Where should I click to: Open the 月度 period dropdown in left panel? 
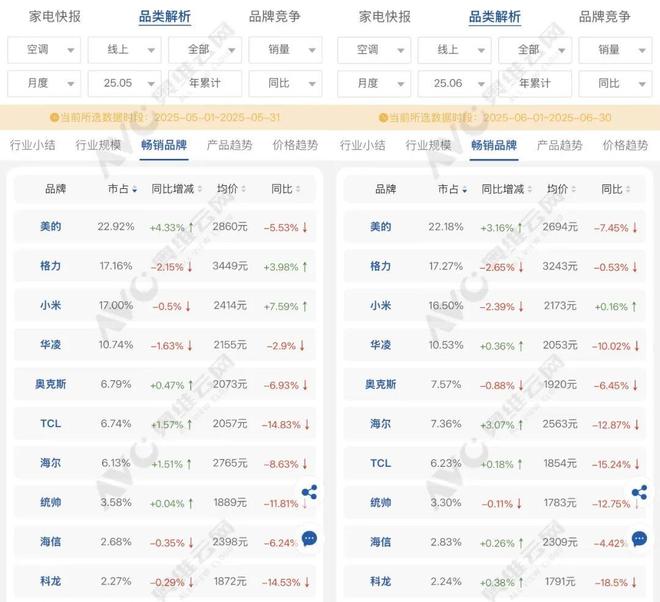tap(44, 83)
